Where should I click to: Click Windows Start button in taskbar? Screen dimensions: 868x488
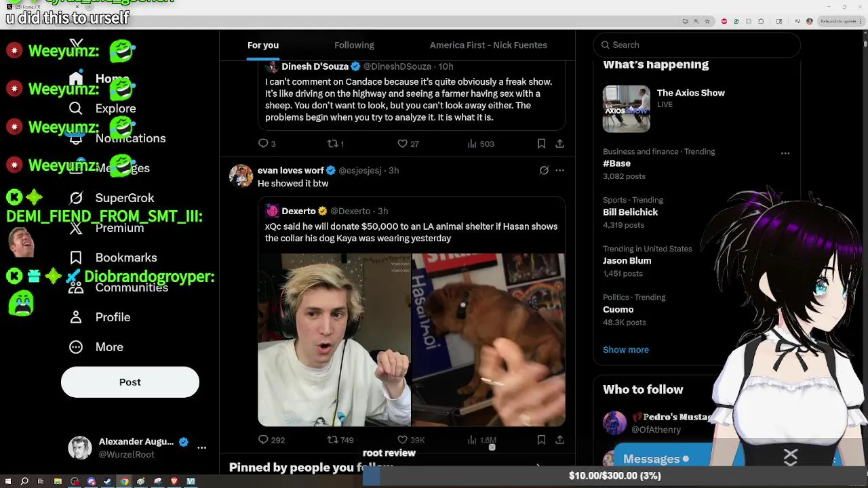tap(8, 481)
